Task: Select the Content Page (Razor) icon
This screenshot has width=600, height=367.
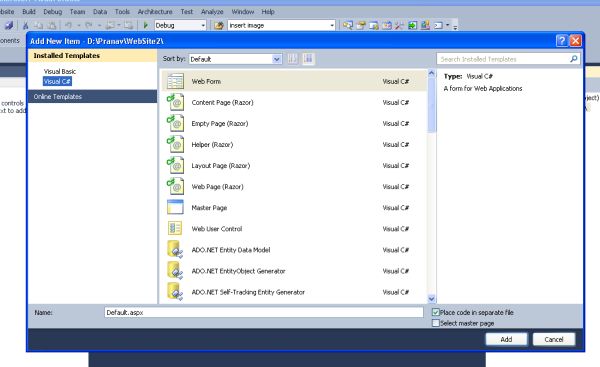Action: [175, 102]
